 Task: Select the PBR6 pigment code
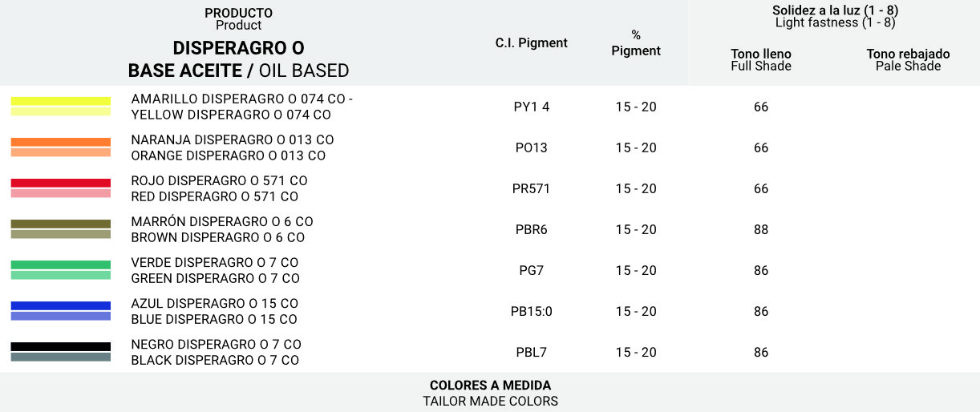[531, 229]
